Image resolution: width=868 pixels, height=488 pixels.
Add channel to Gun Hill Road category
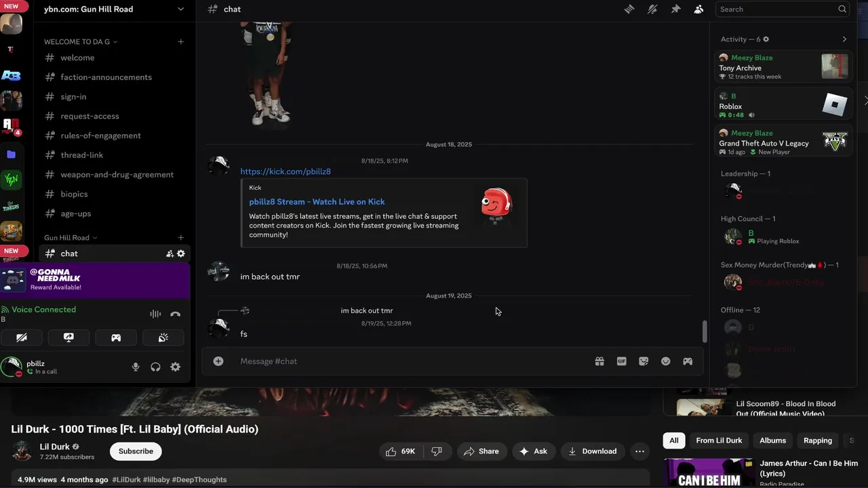click(180, 238)
